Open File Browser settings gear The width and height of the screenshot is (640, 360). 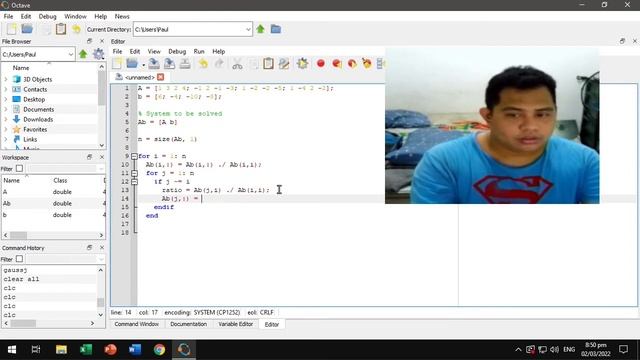click(x=98, y=54)
